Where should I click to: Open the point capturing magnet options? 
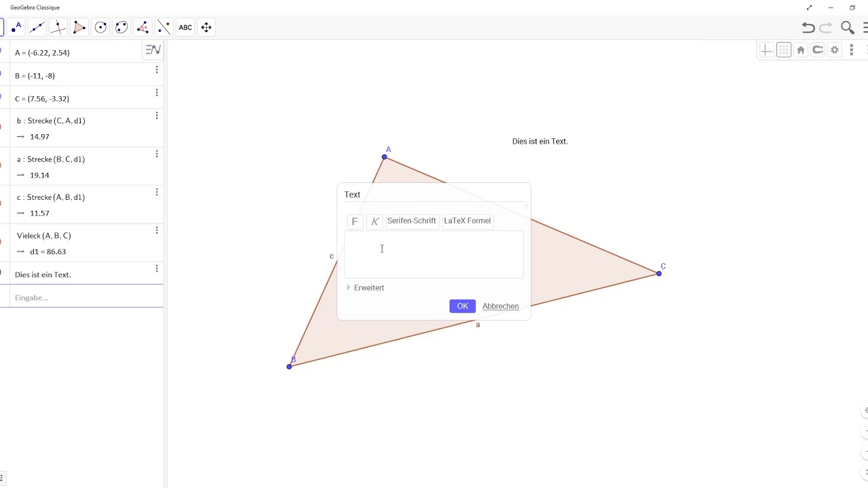click(x=818, y=50)
